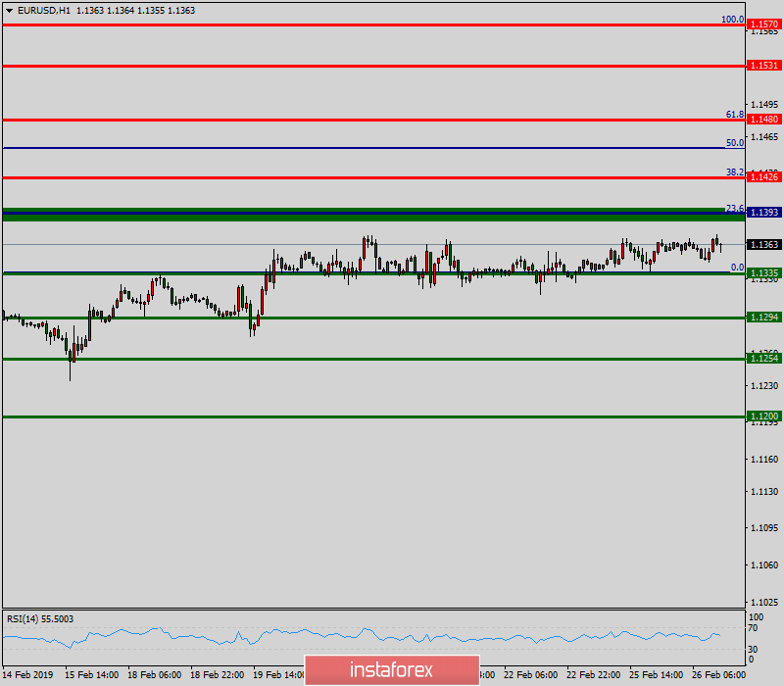
Task: Click the Fibonacci 50.0 level label
Action: coord(735,142)
